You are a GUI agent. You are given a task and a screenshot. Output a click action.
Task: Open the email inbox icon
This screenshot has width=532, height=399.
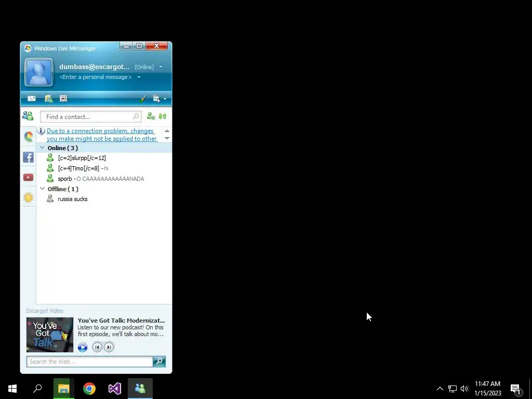point(32,98)
